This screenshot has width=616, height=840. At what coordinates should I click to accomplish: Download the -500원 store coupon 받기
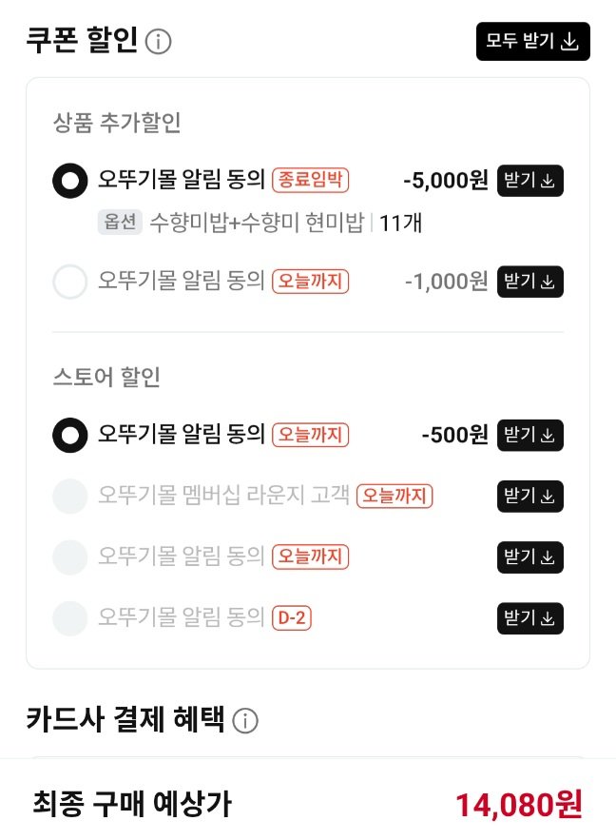pos(529,435)
